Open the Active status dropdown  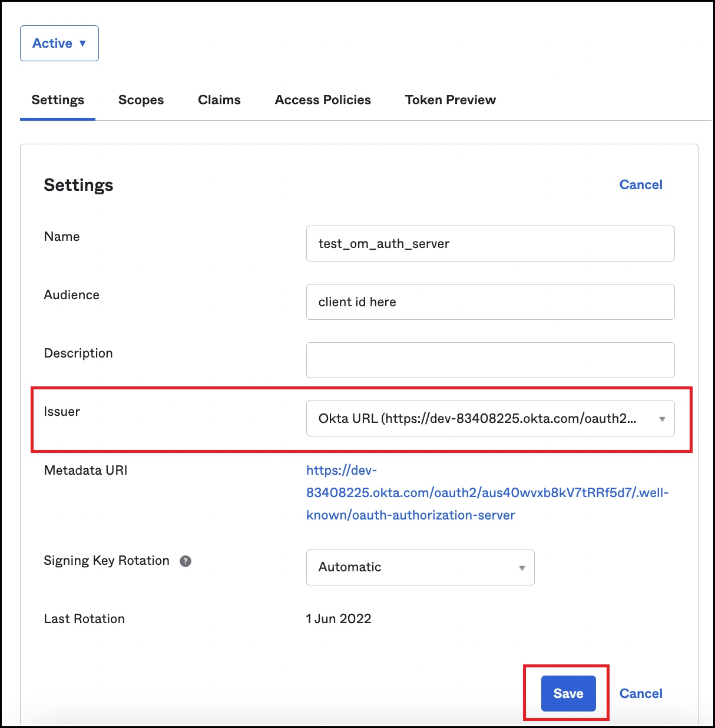coord(59,42)
